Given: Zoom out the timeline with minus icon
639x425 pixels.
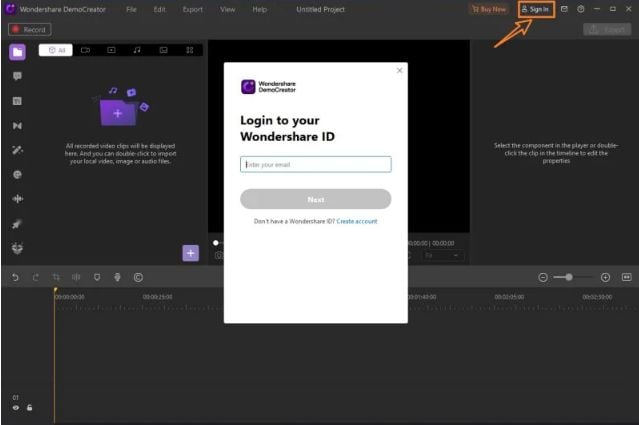Looking at the screenshot, I should coord(543,277).
